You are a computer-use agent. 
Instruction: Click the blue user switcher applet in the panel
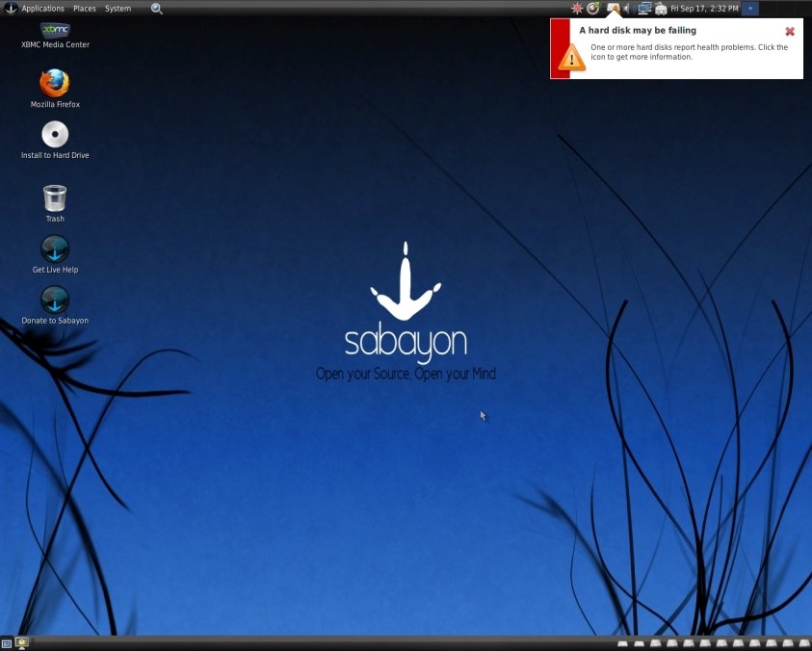point(749,9)
